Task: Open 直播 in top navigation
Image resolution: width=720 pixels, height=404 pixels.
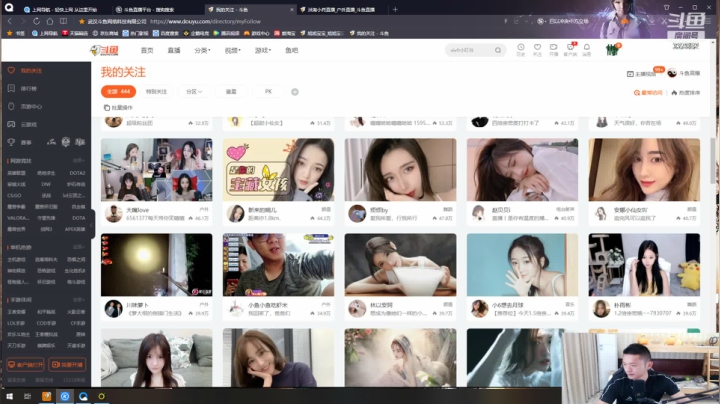Action: tap(174, 50)
